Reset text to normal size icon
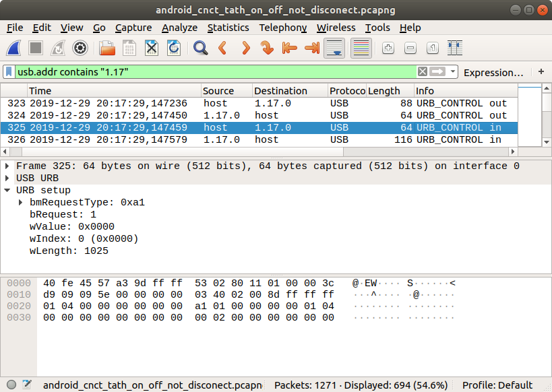This screenshot has width=552, height=392. [432, 48]
